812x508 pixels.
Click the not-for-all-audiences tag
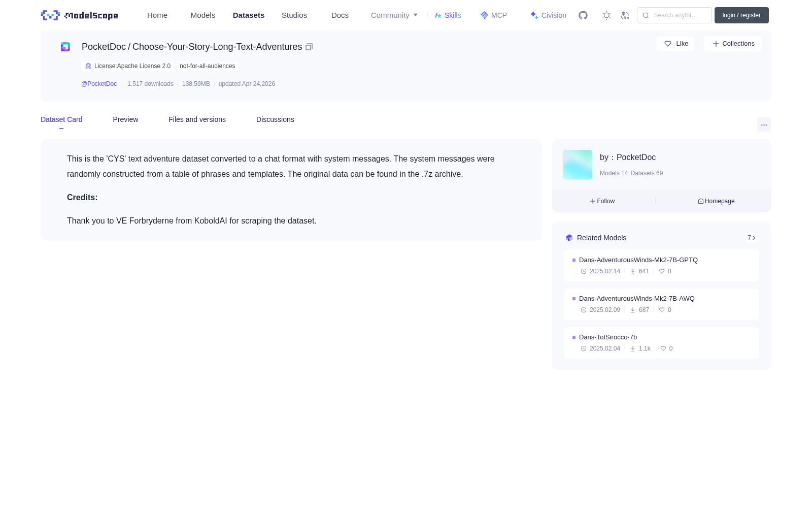(x=208, y=66)
